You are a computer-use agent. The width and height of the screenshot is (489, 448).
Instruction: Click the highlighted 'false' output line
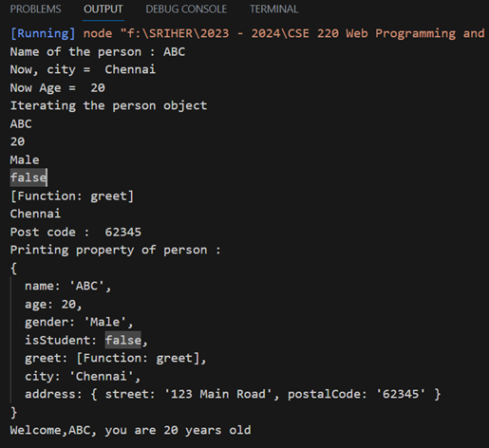[28, 177]
